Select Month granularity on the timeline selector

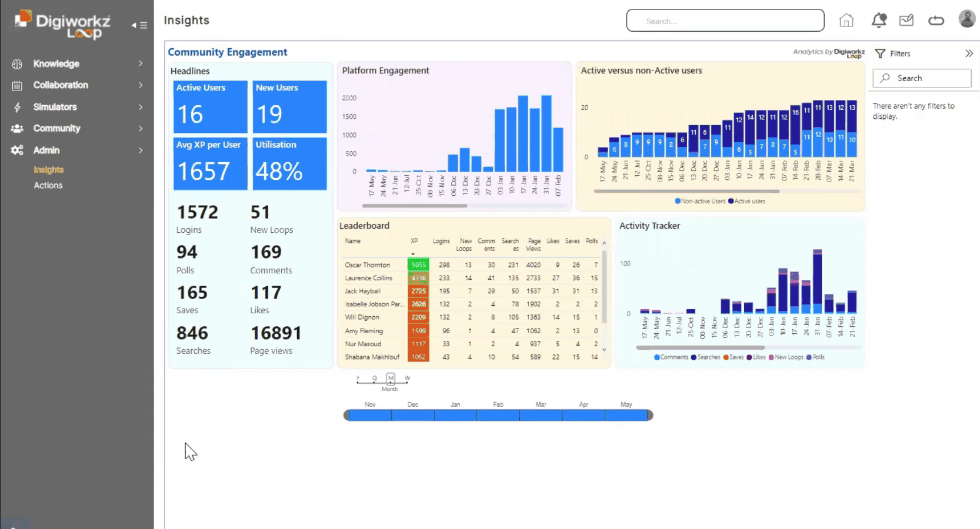tap(391, 378)
